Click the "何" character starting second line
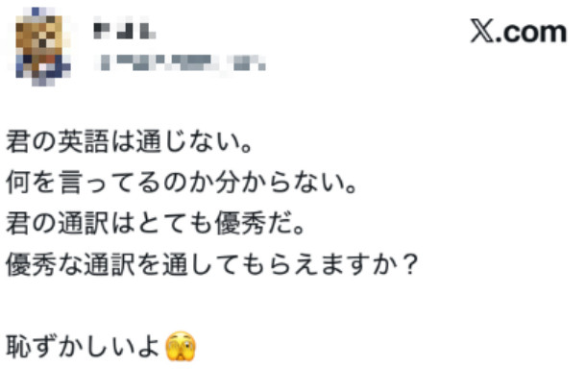 (18, 180)
